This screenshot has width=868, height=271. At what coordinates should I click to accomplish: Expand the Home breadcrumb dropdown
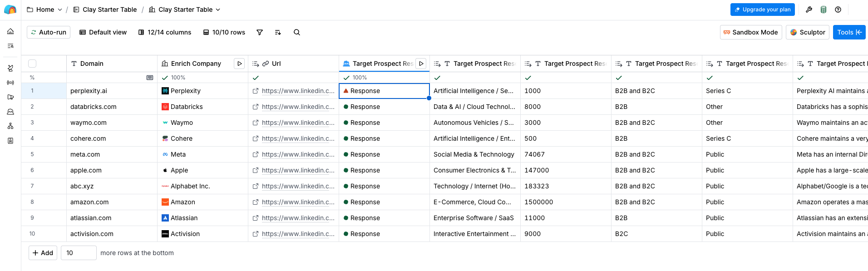tap(60, 10)
